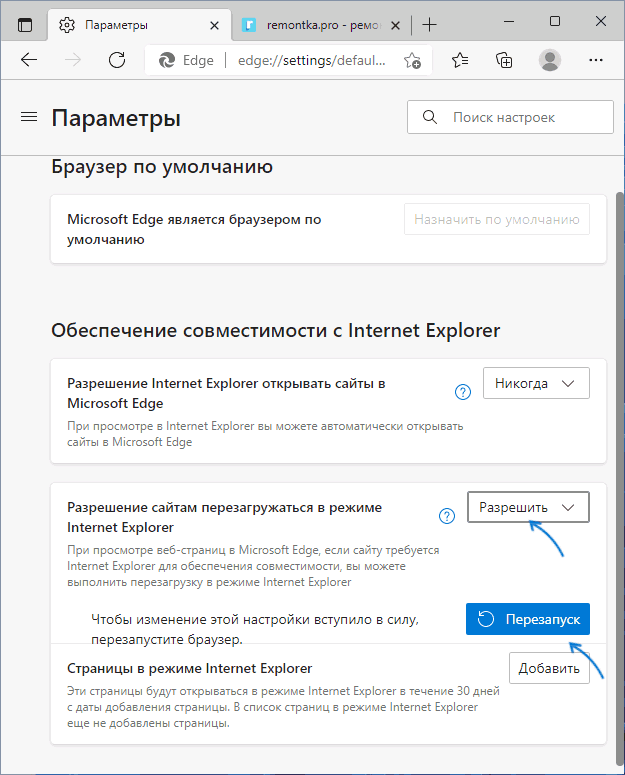The height and width of the screenshot is (775, 625).
Task: Close the Параметры tab
Action: [214, 25]
